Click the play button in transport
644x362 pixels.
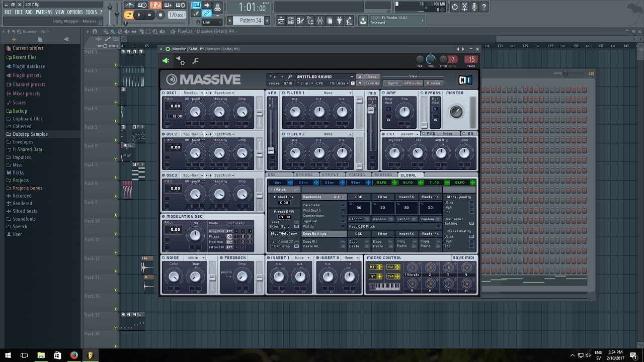point(139,15)
